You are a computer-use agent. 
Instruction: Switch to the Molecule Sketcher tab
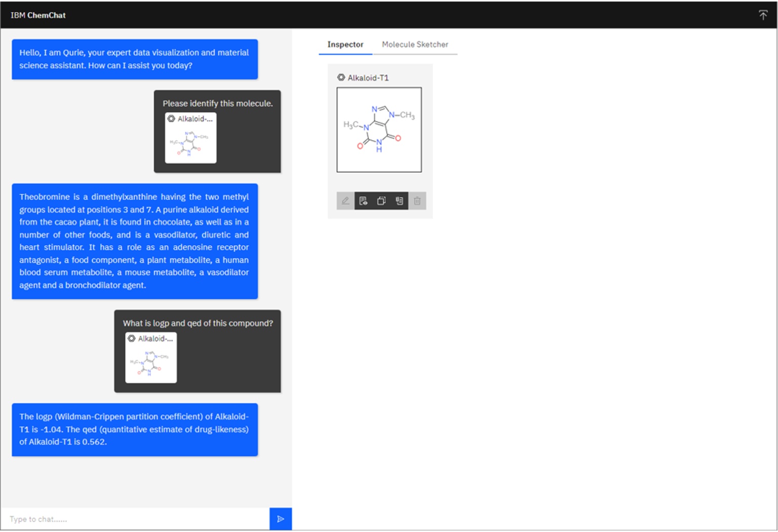point(416,45)
